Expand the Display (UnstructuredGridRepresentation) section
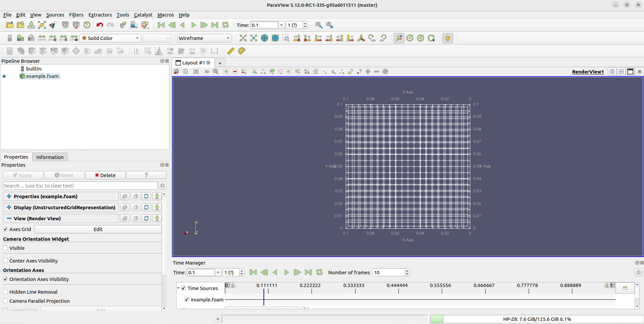This screenshot has width=644, height=324. [x=9, y=207]
